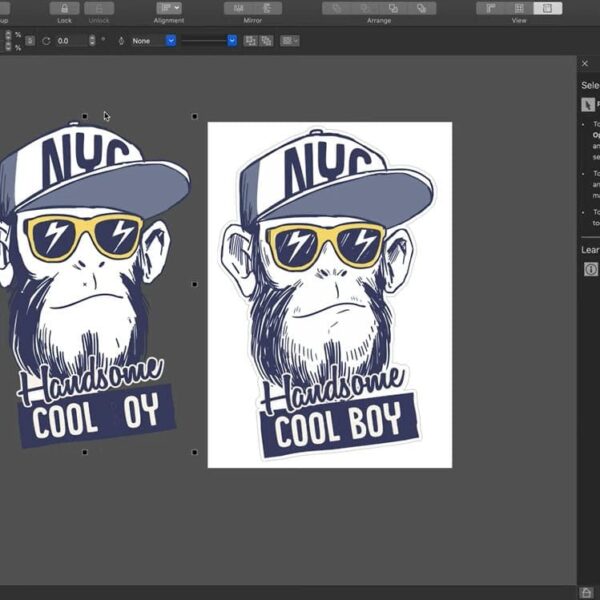The height and width of the screenshot is (600, 600).
Task: Click the rotation angle input field
Action: point(70,41)
